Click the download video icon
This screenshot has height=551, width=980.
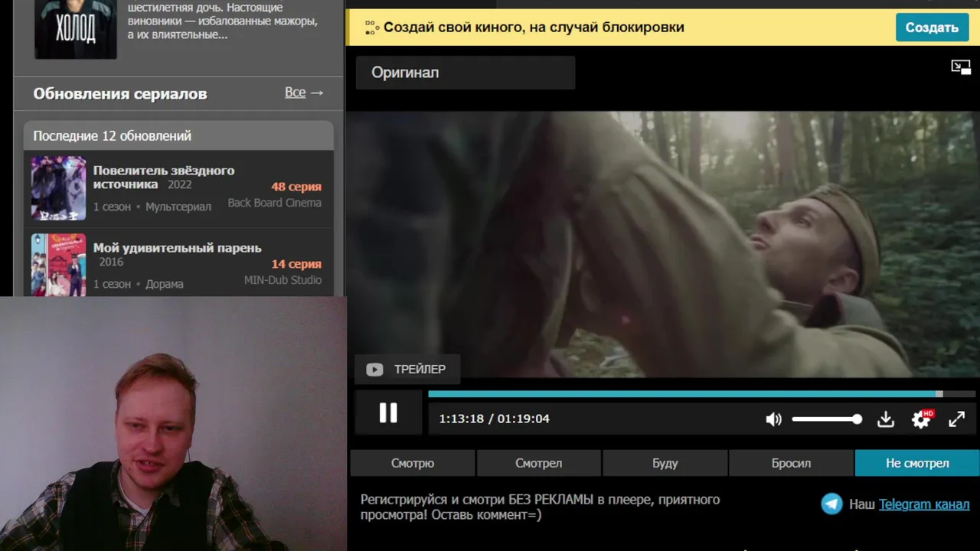[886, 419]
